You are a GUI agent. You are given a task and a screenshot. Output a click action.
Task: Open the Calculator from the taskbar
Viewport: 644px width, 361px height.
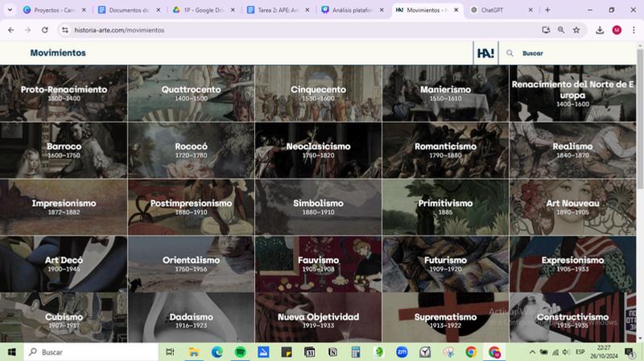(356, 352)
